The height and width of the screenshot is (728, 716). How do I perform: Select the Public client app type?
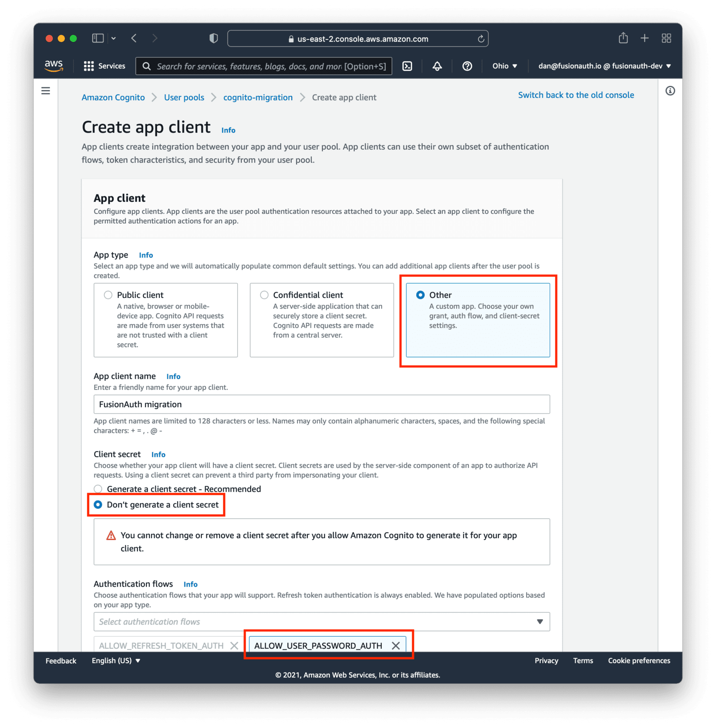tap(108, 295)
